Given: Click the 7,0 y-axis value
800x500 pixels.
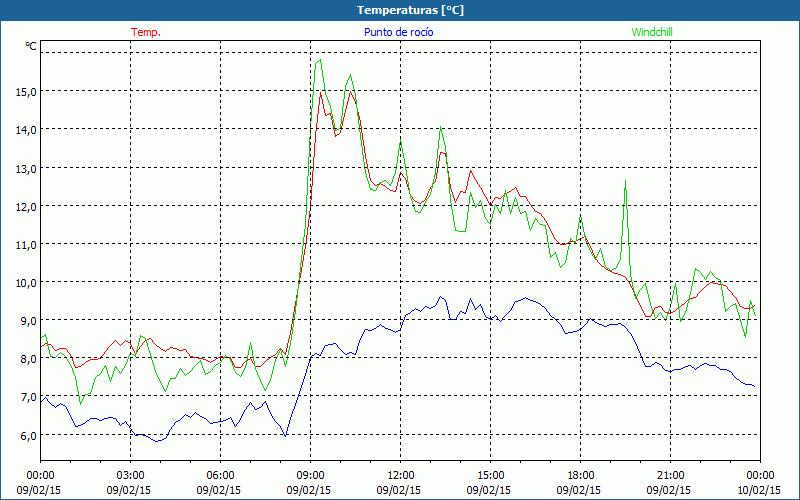Looking at the screenshot, I should pyautogui.click(x=28, y=397).
